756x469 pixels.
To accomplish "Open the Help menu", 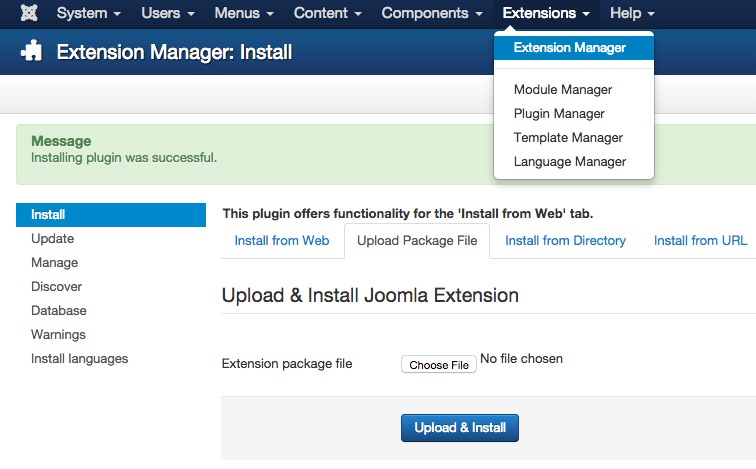I will [632, 14].
